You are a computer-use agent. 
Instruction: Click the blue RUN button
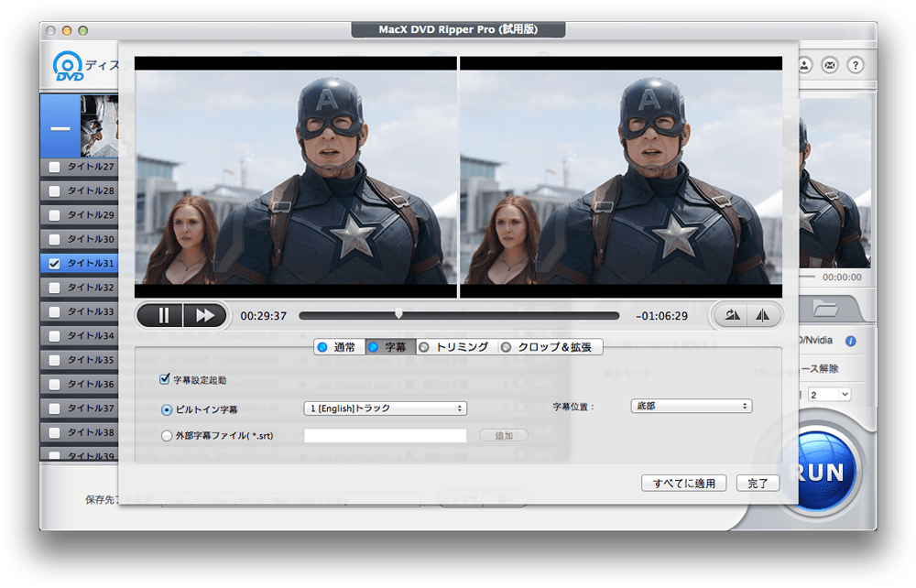[x=818, y=472]
